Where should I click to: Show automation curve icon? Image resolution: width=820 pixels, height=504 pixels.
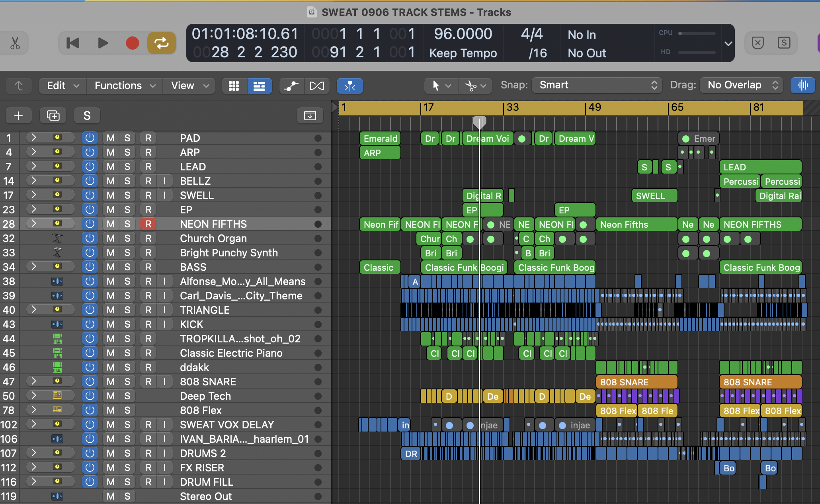pyautogui.click(x=291, y=86)
